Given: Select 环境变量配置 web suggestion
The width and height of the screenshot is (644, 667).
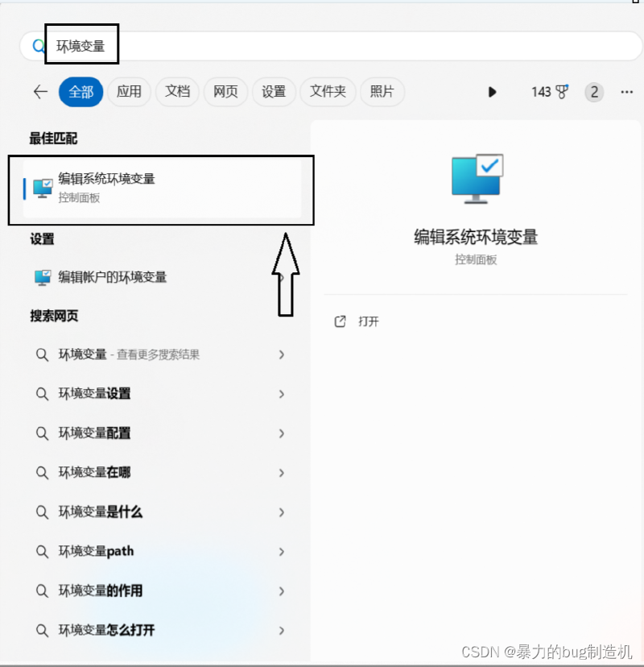Looking at the screenshot, I should coord(162,433).
